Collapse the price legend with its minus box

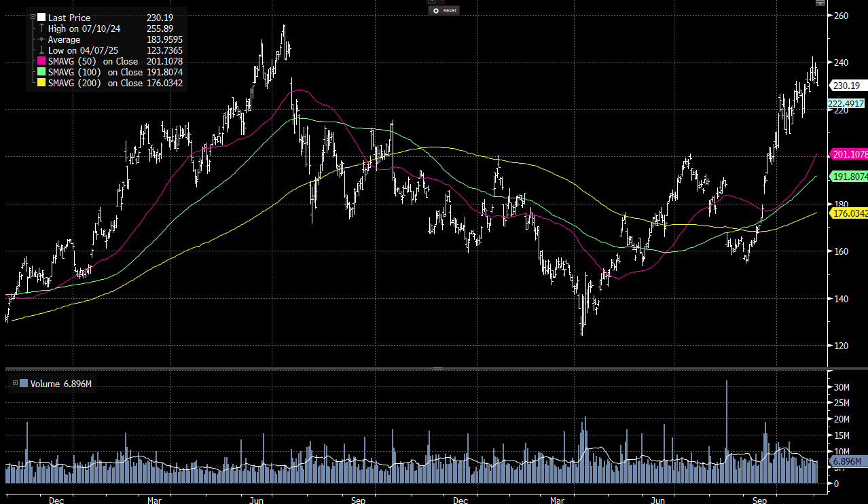coord(33,17)
